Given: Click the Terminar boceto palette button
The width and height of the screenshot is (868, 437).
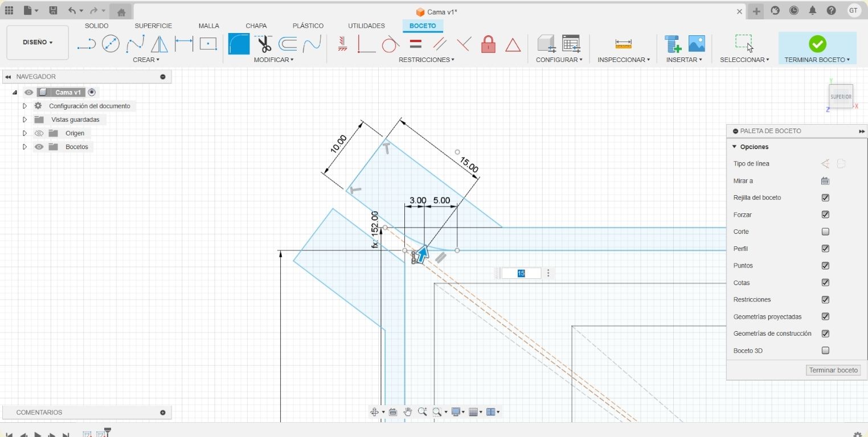Looking at the screenshot, I should (x=833, y=370).
